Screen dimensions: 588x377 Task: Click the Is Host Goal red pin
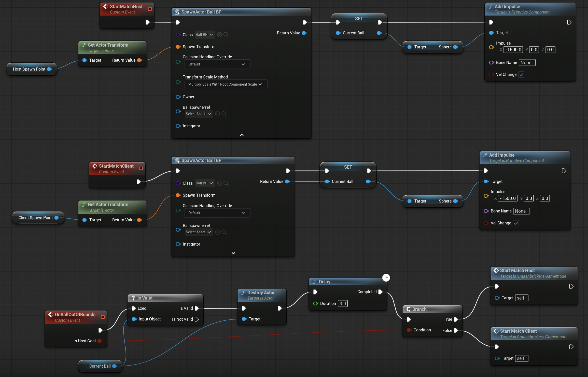coord(100,341)
